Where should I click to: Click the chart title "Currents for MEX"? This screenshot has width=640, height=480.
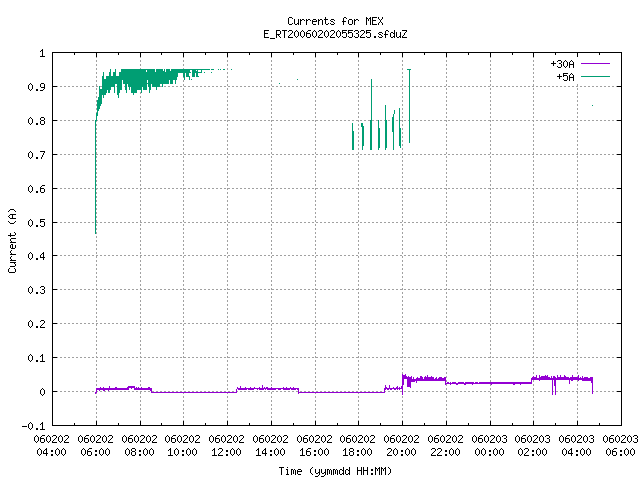(335, 21)
